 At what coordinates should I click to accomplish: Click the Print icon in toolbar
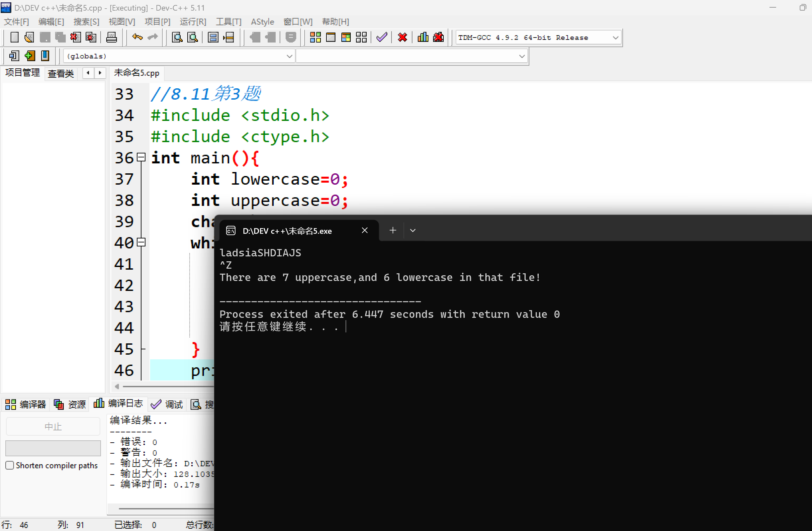coord(111,37)
